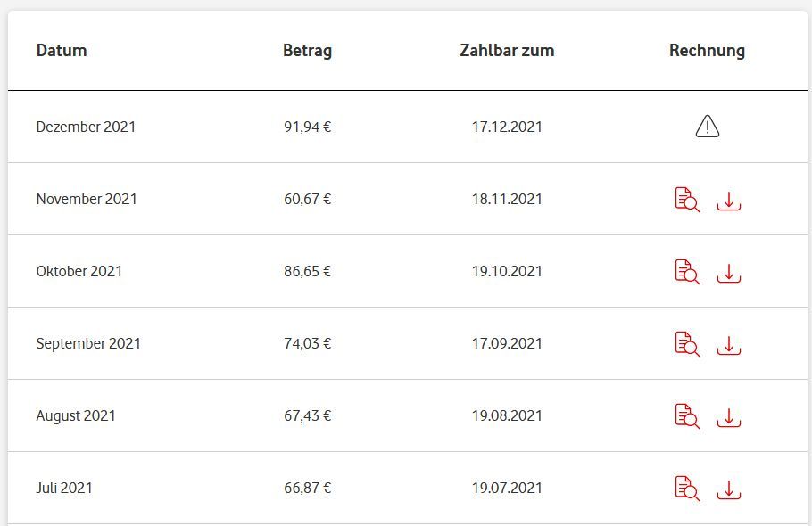Viewport: 812px width, 526px height.
Task: Click the 66,87 € amount for Juli
Action: [307, 488]
